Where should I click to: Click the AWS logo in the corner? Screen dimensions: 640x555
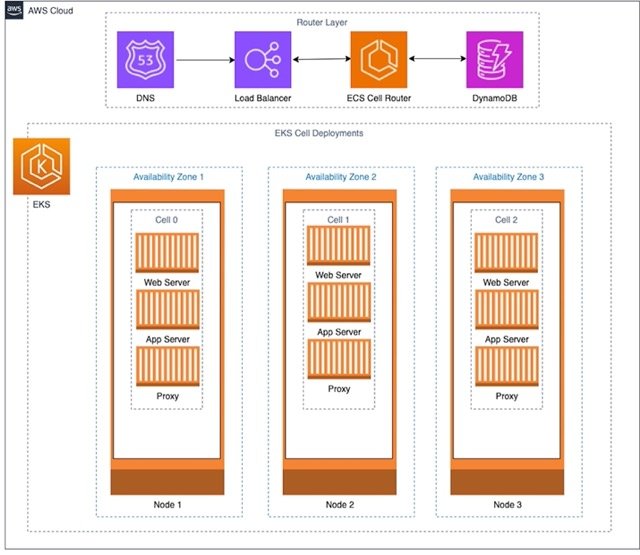coord(14,10)
